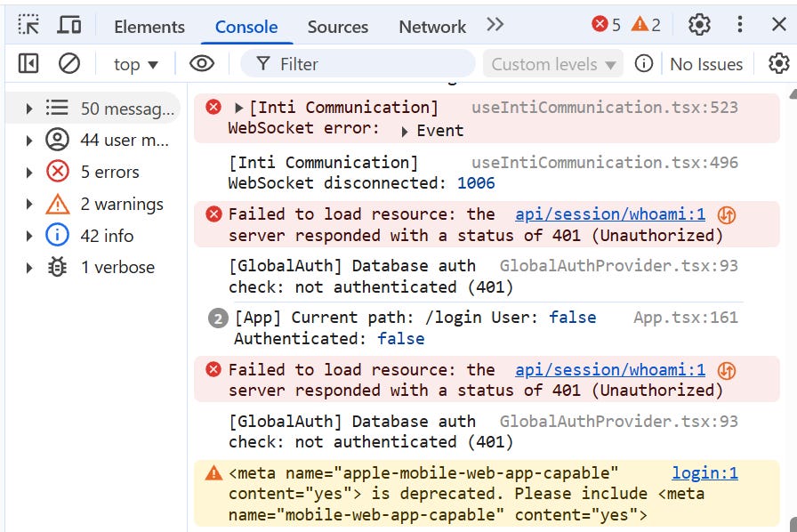This screenshot has width=797, height=532.
Task: Select the 50 messages sidebar row
Action: point(93,109)
